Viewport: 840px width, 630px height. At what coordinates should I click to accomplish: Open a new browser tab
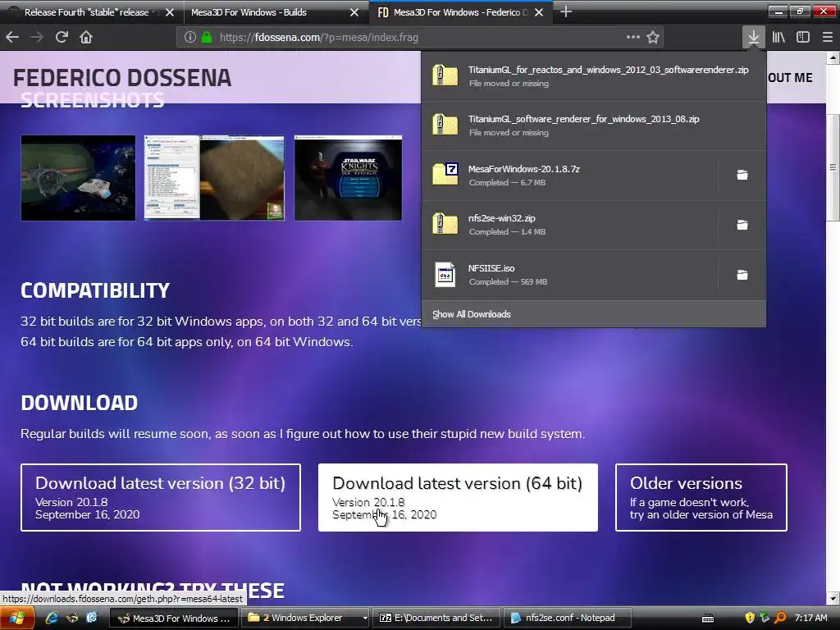tap(566, 11)
